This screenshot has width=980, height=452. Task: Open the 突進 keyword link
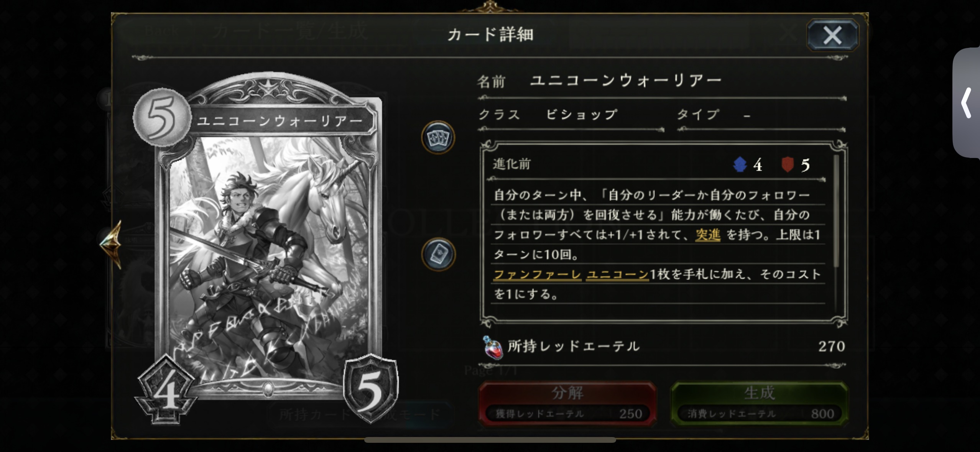pyautogui.click(x=708, y=235)
